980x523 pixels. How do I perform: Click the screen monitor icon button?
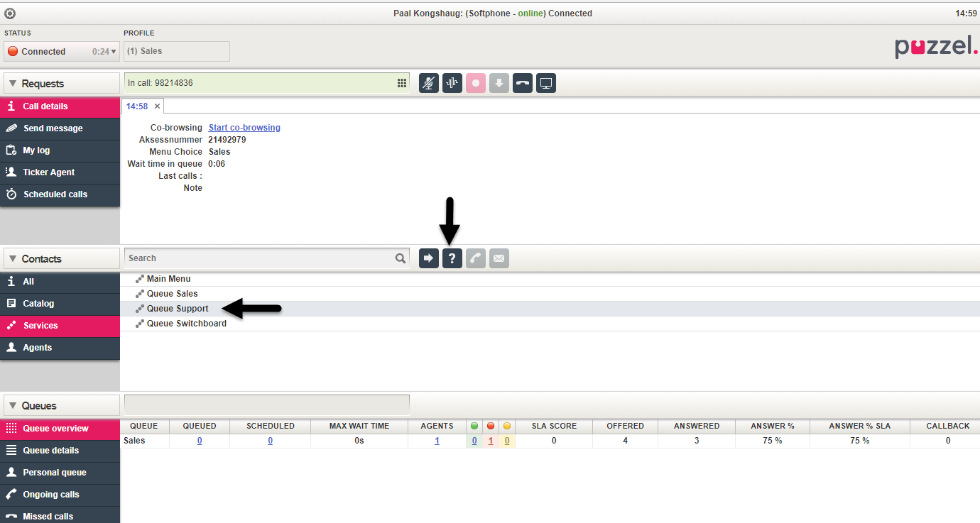coord(545,83)
